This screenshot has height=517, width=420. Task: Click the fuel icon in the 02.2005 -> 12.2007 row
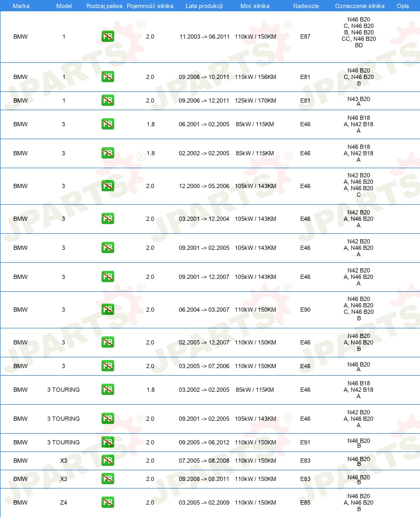(x=108, y=342)
